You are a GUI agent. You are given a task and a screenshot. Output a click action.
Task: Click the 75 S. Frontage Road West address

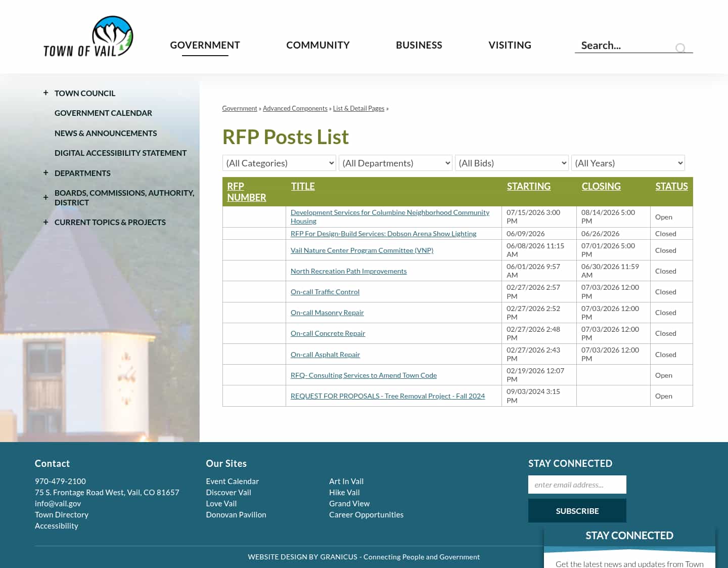tap(107, 492)
